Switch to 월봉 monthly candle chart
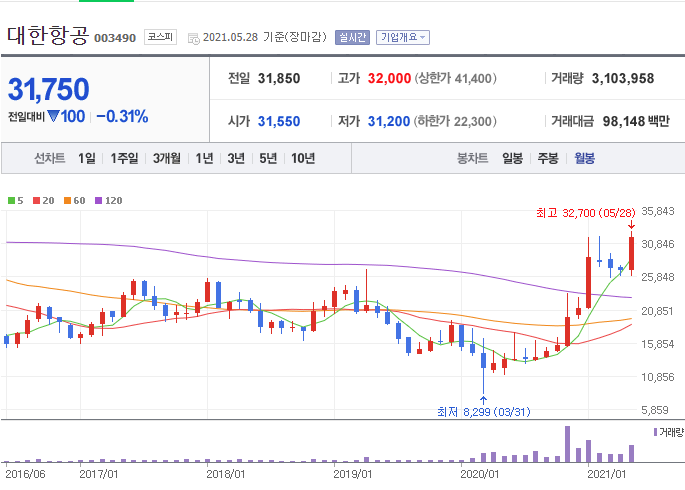Screen dimensions: 685x490 (585, 158)
